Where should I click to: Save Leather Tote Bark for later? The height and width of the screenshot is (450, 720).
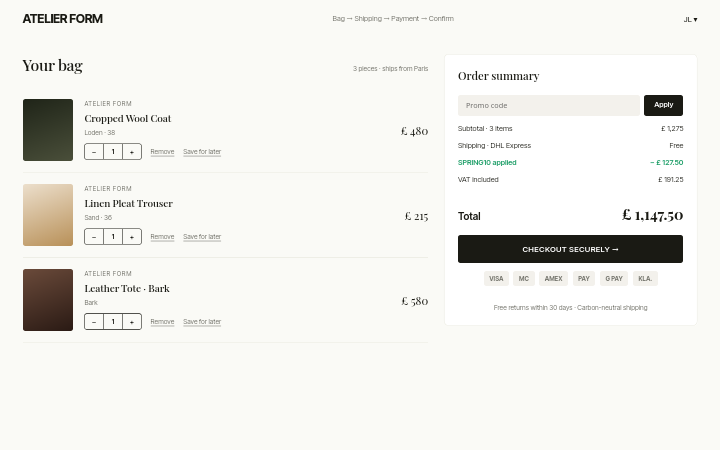click(x=202, y=322)
